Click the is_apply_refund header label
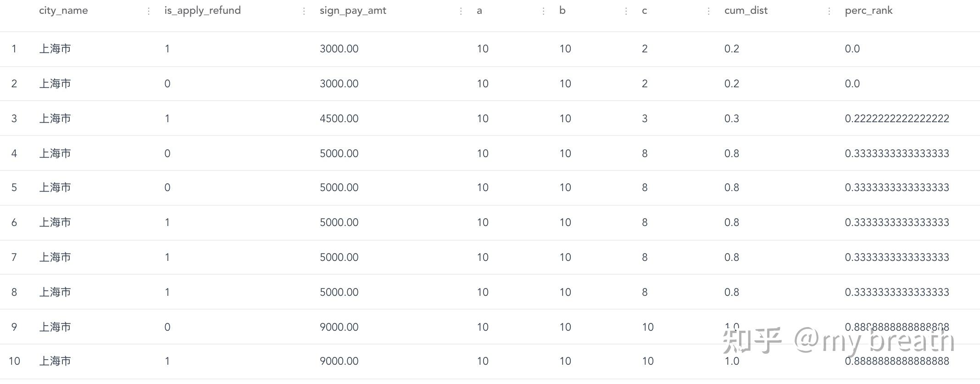The width and height of the screenshot is (980, 384). (202, 11)
